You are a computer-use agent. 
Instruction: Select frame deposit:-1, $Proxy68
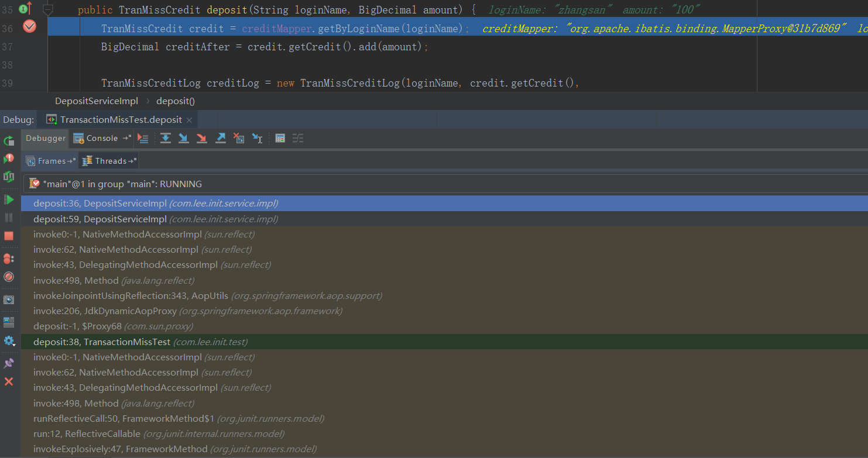click(444, 326)
